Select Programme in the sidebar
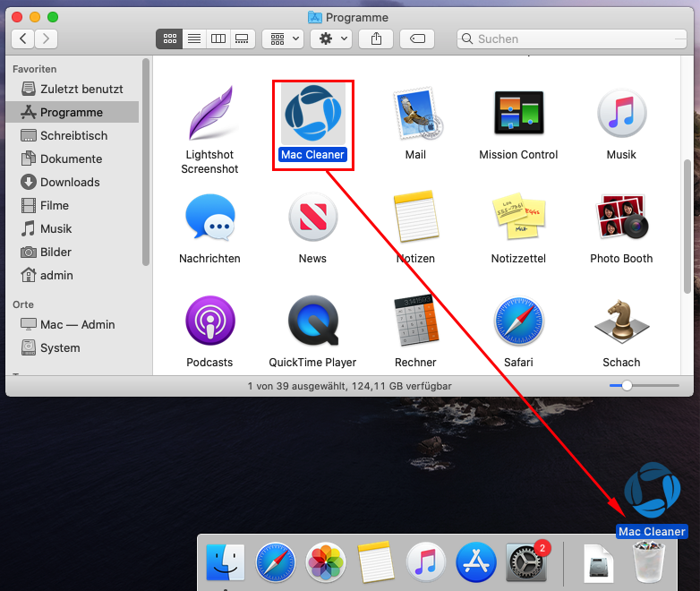The height and width of the screenshot is (591, 700). point(73,112)
